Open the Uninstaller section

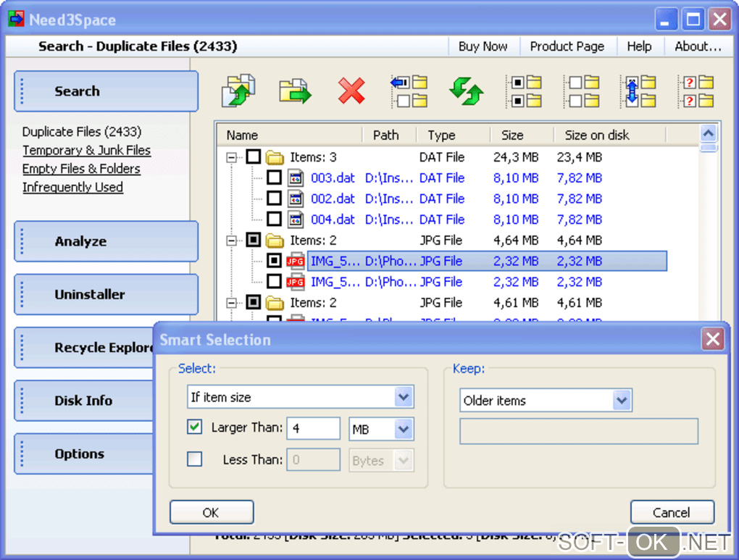tap(106, 295)
